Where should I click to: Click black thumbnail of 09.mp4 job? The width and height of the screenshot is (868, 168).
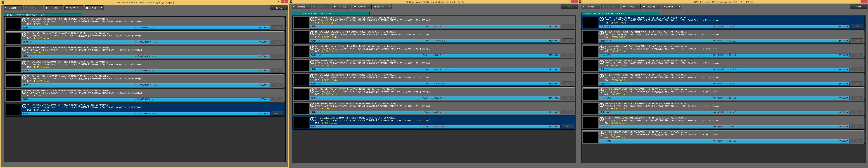pos(590,137)
